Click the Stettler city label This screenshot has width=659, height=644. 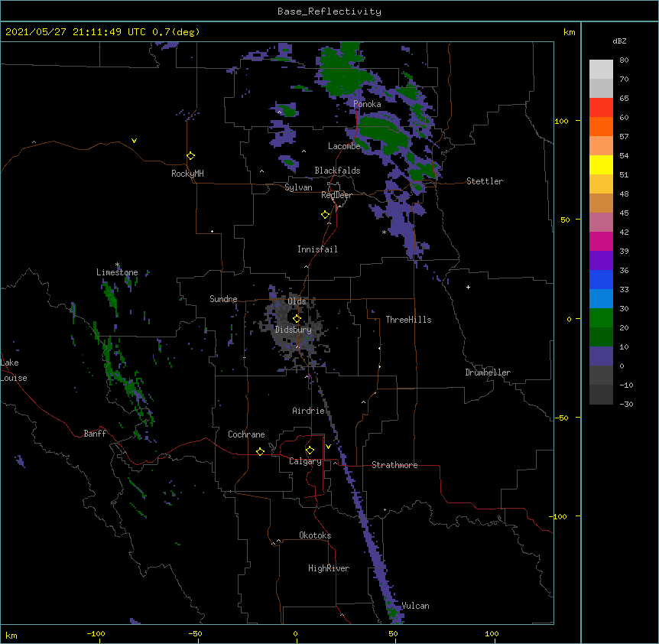click(485, 181)
